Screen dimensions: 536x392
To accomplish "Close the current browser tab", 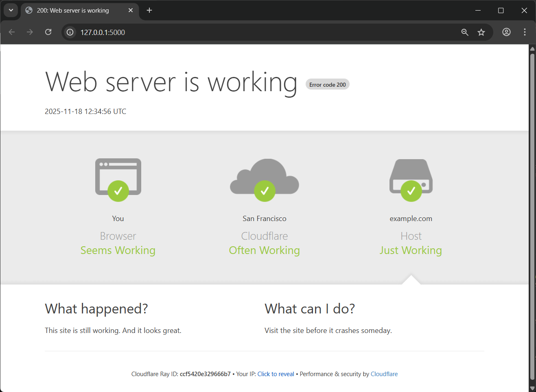I will 131,10.
